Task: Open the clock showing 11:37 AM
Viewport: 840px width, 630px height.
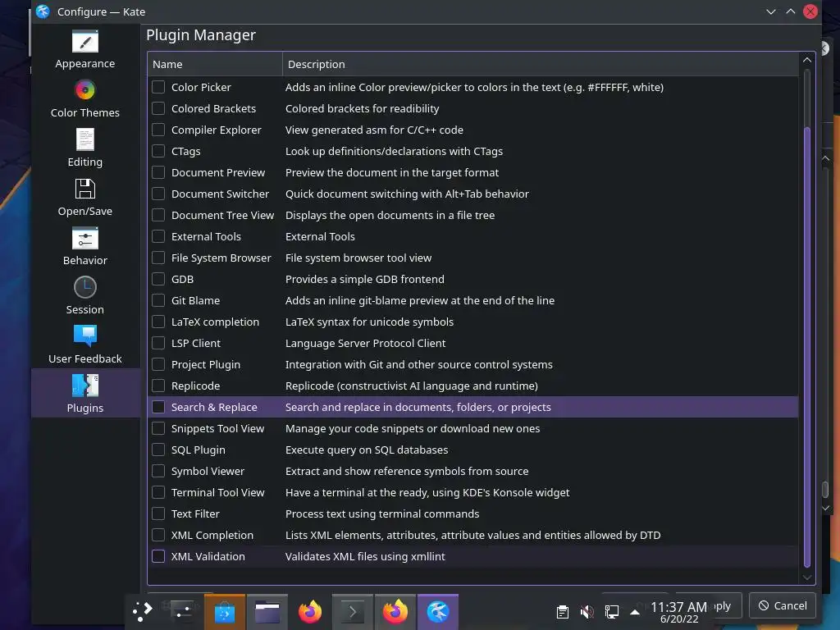Action: coord(678,612)
